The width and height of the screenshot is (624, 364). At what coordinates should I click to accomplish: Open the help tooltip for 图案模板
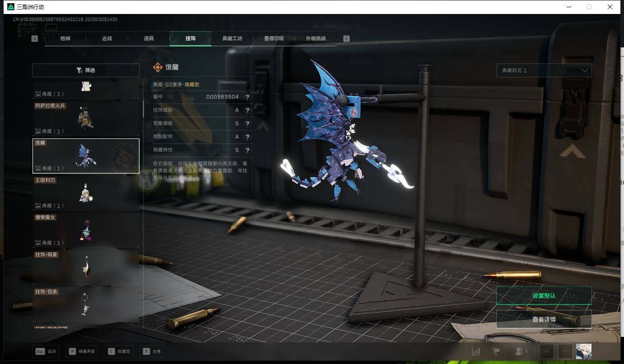pos(247,124)
